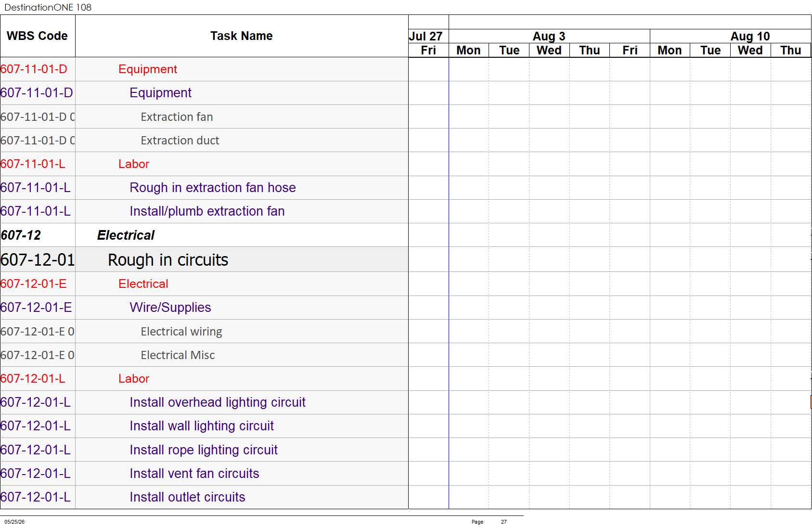Select the Aug 3 week header
This screenshot has height=528, width=812.
point(549,37)
